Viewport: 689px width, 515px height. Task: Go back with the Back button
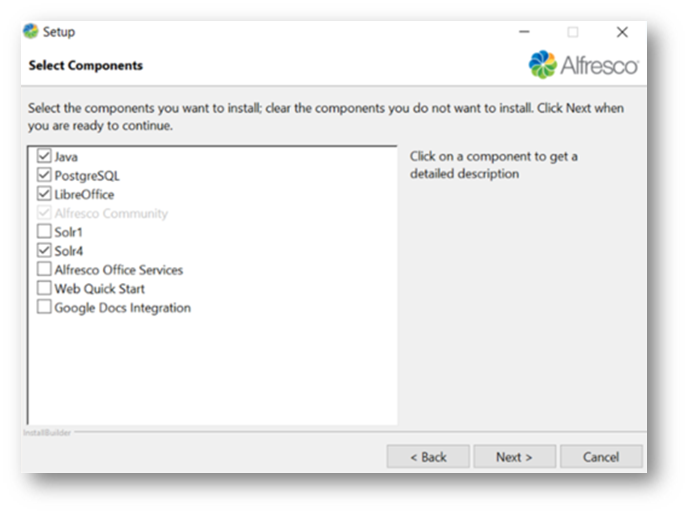tap(428, 457)
